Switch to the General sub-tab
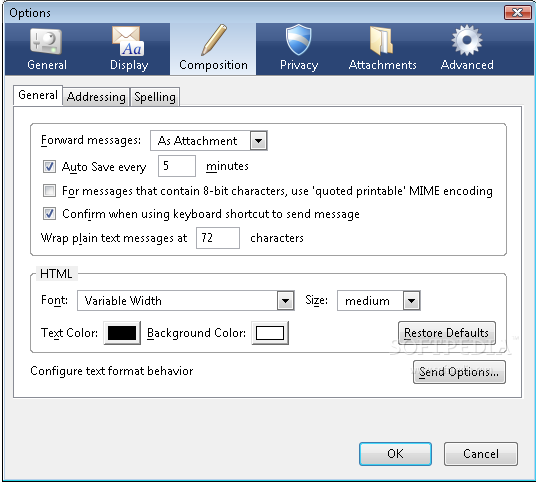Screen dimensions: 536x482 point(38,95)
